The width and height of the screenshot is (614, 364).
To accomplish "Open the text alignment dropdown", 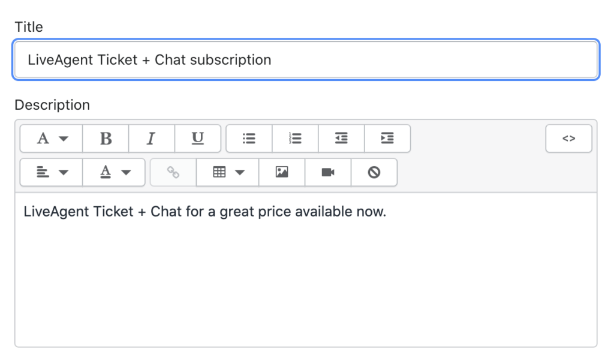I will tap(50, 172).
